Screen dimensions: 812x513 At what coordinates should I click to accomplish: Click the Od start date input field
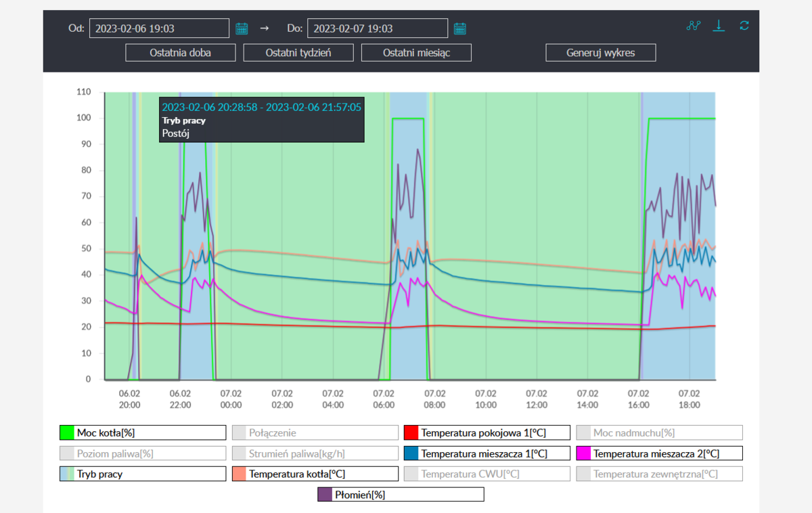tap(159, 28)
